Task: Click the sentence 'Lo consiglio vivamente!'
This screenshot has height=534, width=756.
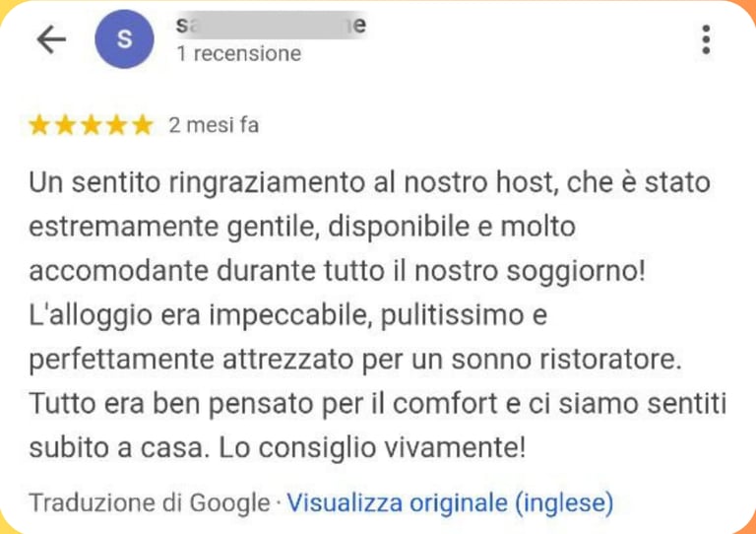Action: click(373, 448)
